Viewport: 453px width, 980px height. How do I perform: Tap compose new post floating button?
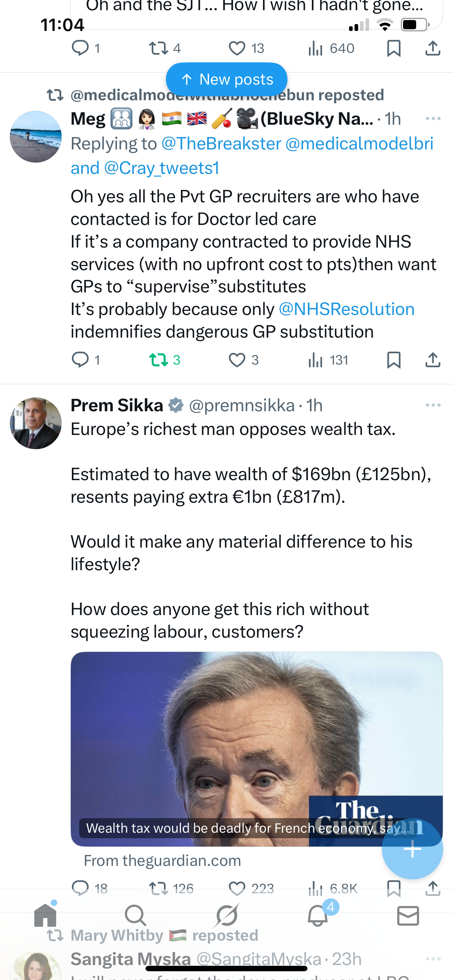(x=412, y=849)
